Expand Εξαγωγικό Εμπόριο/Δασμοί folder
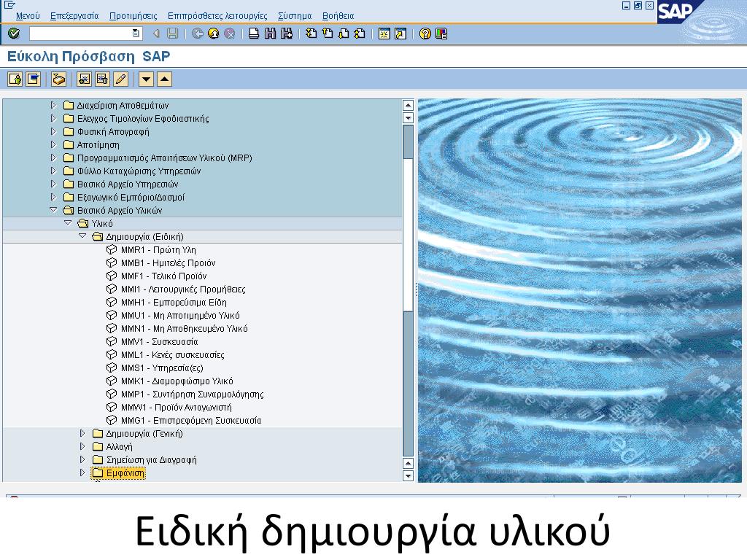The width and height of the screenshot is (747, 560). click(x=53, y=197)
